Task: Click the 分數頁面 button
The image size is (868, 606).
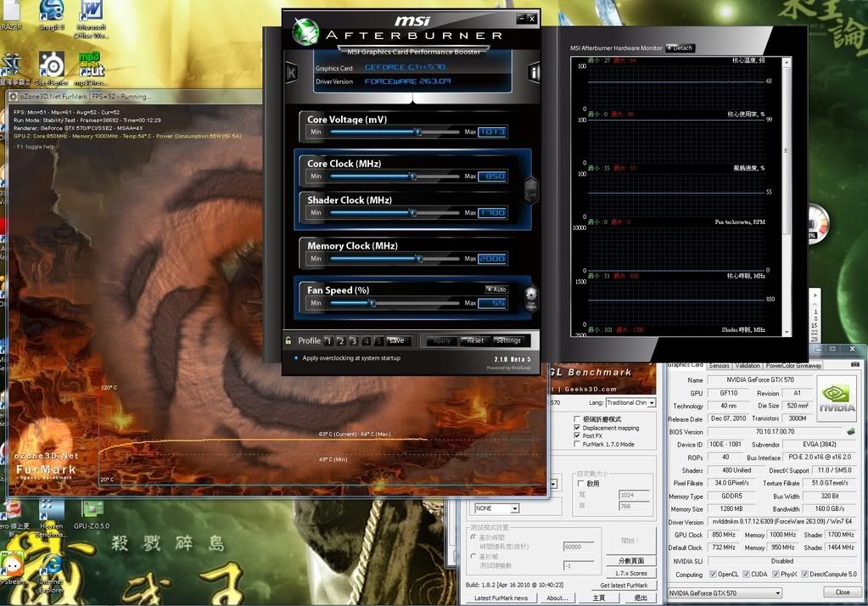Action: pos(630,560)
